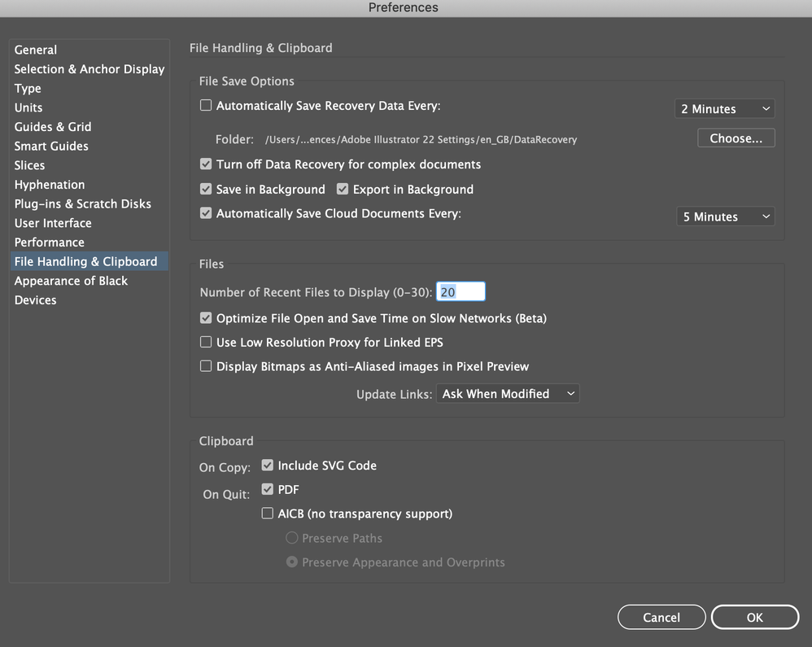Open the Update Links dropdown
The width and height of the screenshot is (812, 647).
508,394
